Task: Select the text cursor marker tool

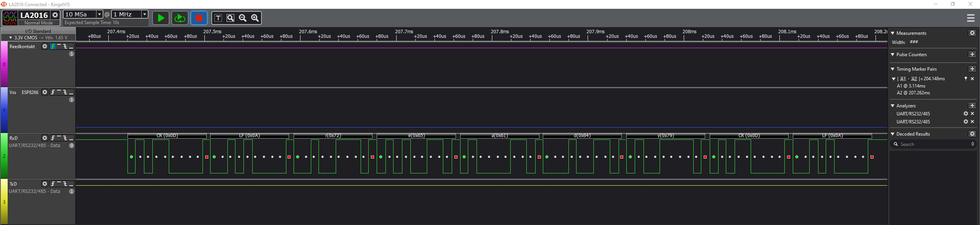Action: 218,18
